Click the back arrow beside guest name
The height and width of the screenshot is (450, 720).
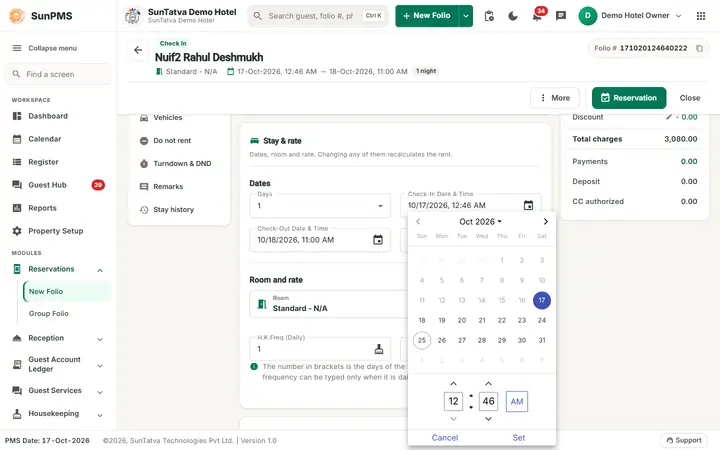coord(138,51)
